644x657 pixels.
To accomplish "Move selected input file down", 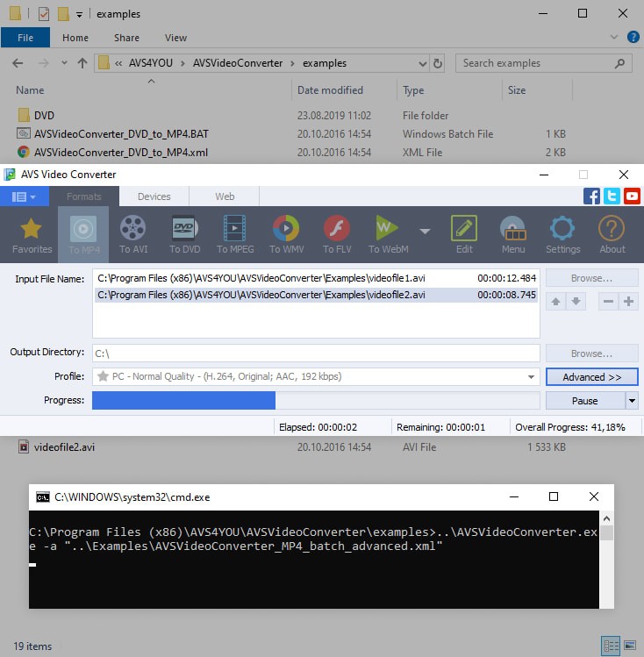I will click(576, 301).
